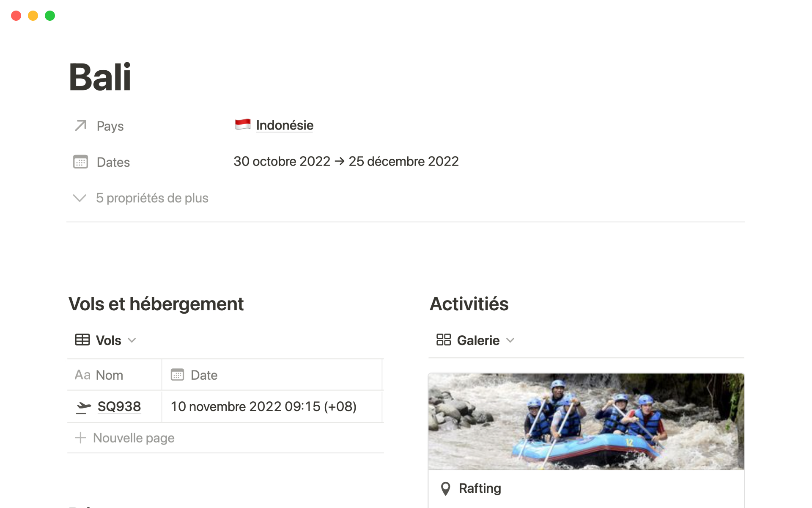
Task: Open the Vols view dropdown chevron
Action: pyautogui.click(x=132, y=340)
